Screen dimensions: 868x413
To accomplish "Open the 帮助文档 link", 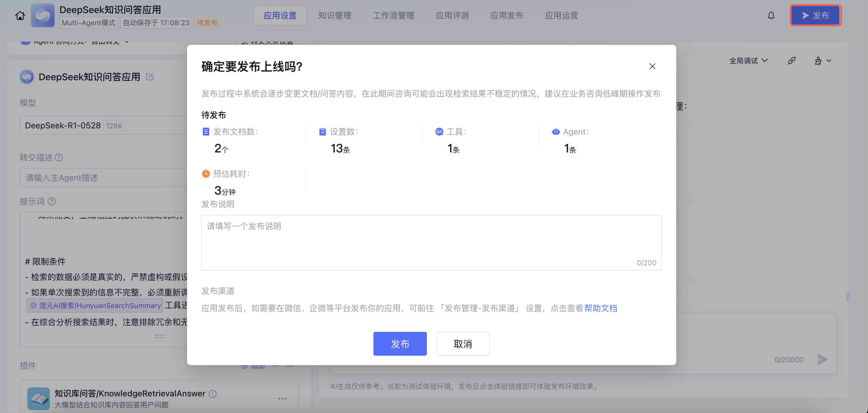I will [x=601, y=308].
